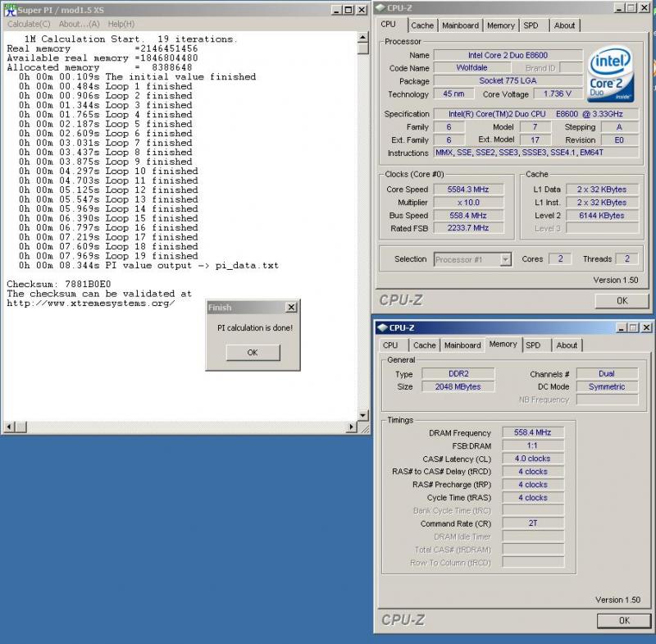Click the Core Speed value '5584.3 MHz'
This screenshot has height=644, width=656.
click(468, 190)
